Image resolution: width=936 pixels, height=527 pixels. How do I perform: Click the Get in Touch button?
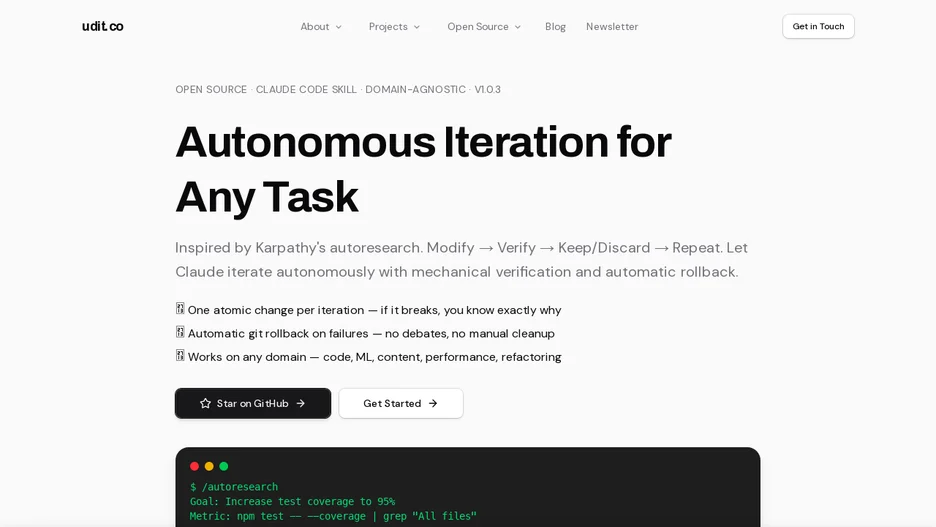coord(818,26)
